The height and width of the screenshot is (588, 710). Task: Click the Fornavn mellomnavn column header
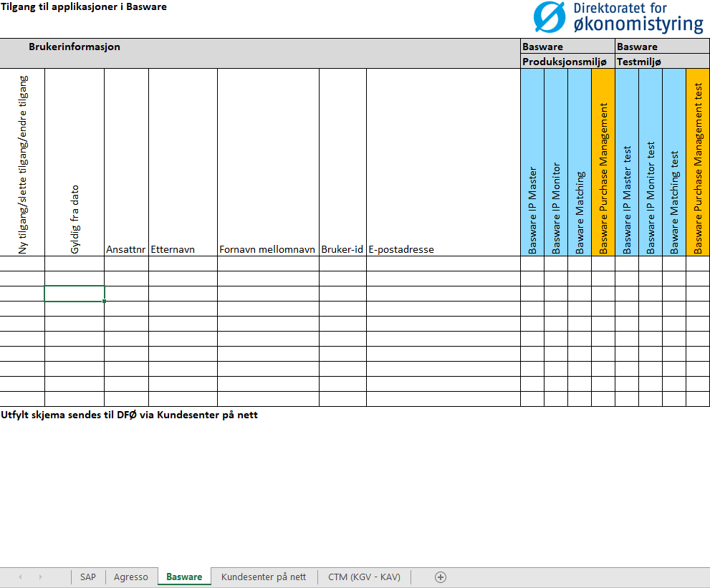point(268,163)
